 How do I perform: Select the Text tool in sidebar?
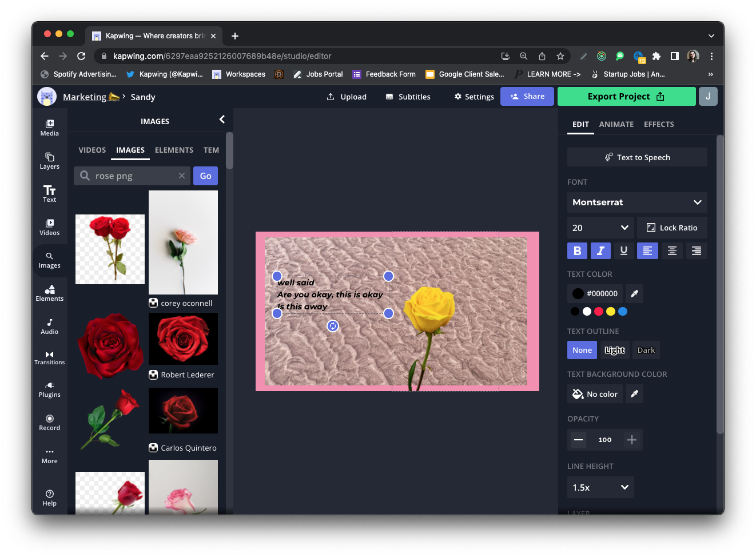point(50,193)
